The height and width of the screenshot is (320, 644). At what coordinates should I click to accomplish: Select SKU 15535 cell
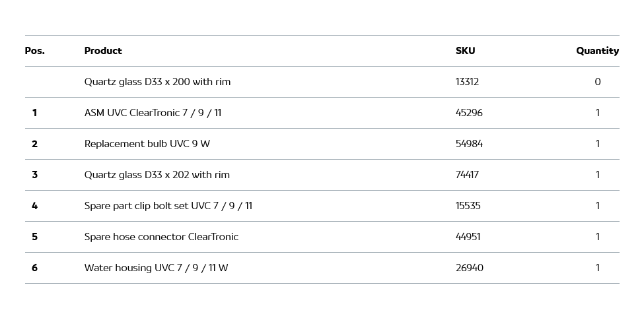pos(468,206)
